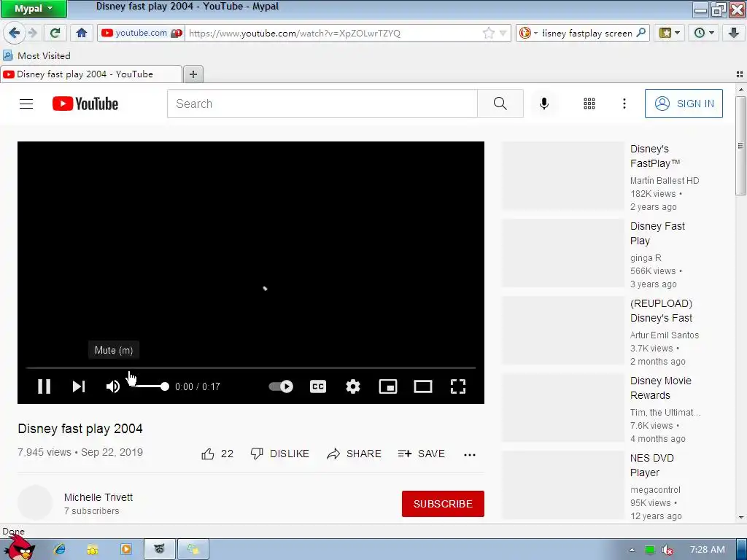Image resolution: width=747 pixels, height=560 pixels.
Task: Pause the video with the pause button
Action: tap(44, 386)
